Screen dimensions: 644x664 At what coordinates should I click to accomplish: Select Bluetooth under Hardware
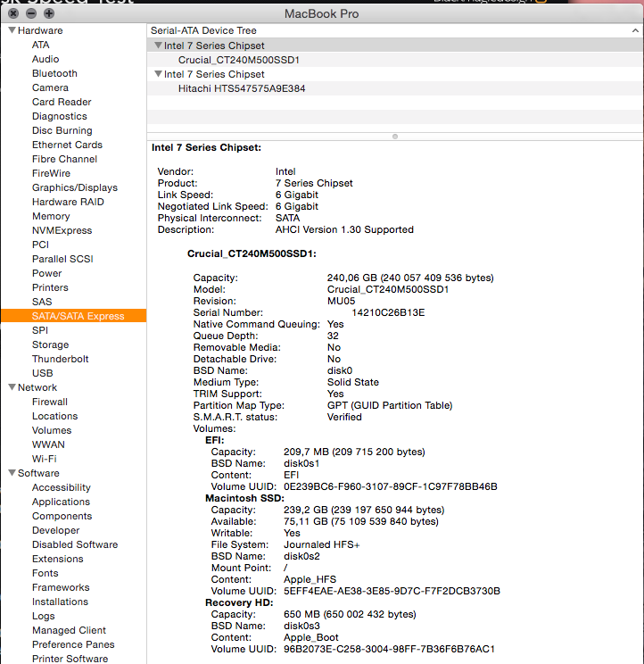(x=54, y=73)
